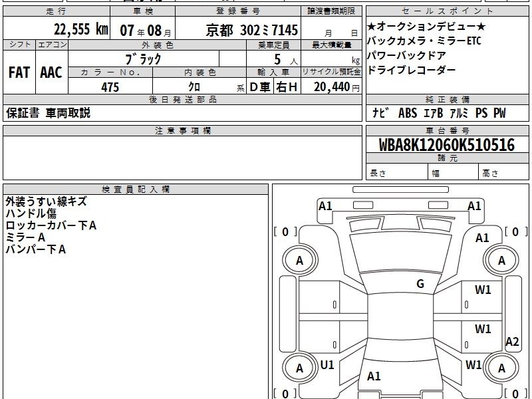
Task: Click the 車台番号 header
Action: [x=447, y=130]
